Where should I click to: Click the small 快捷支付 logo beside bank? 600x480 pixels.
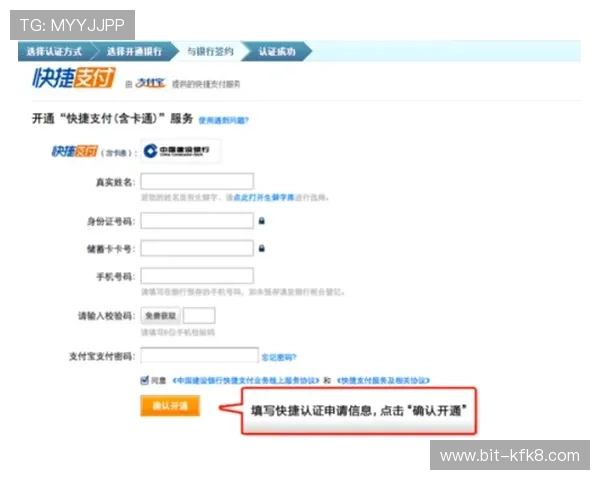point(75,151)
